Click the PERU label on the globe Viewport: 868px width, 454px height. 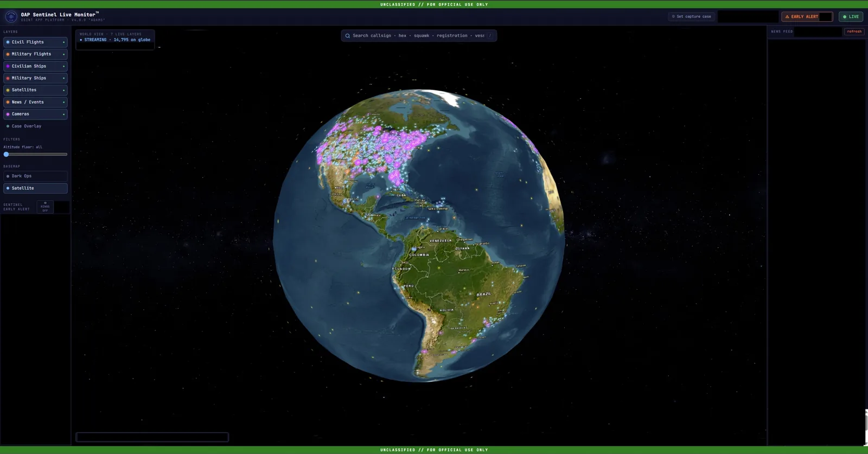[409, 286]
